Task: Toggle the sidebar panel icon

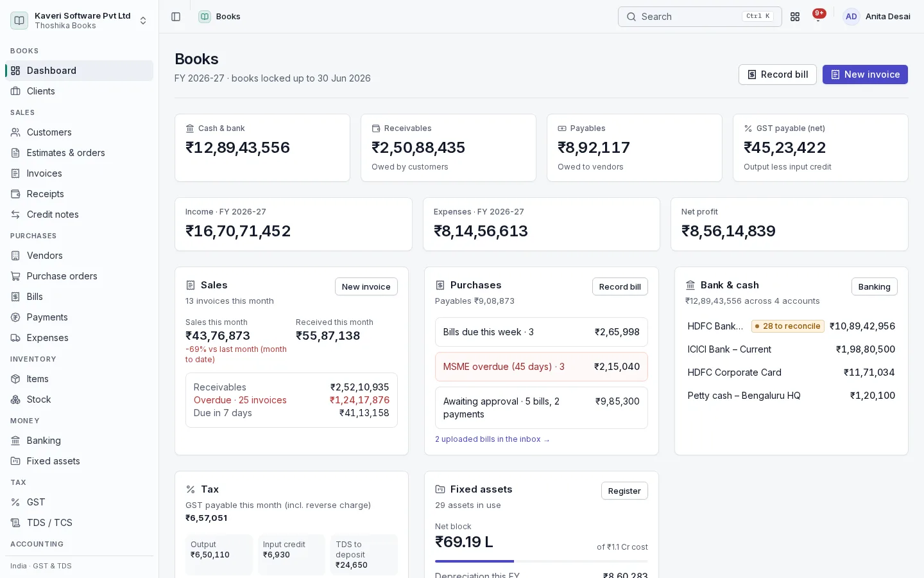Action: tap(176, 17)
